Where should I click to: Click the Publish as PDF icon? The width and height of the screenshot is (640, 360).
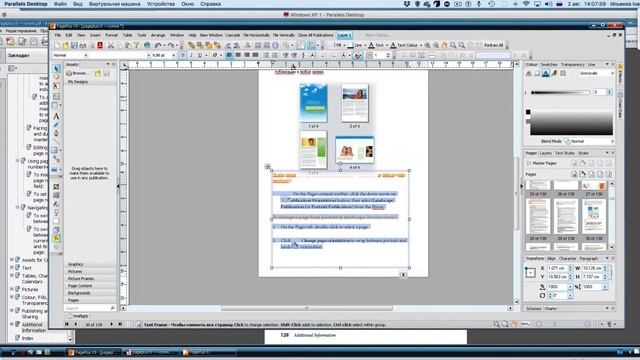coord(100,45)
